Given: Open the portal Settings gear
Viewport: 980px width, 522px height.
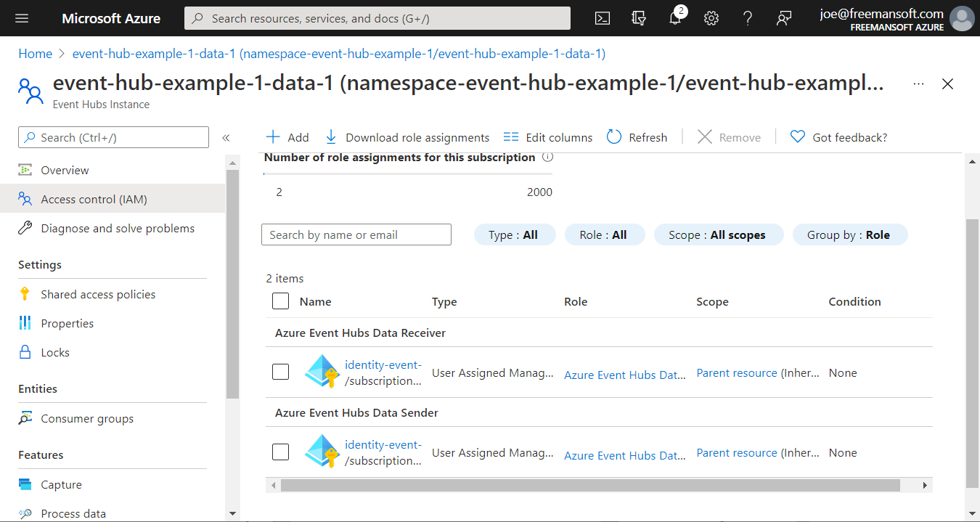Looking at the screenshot, I should (711, 18).
